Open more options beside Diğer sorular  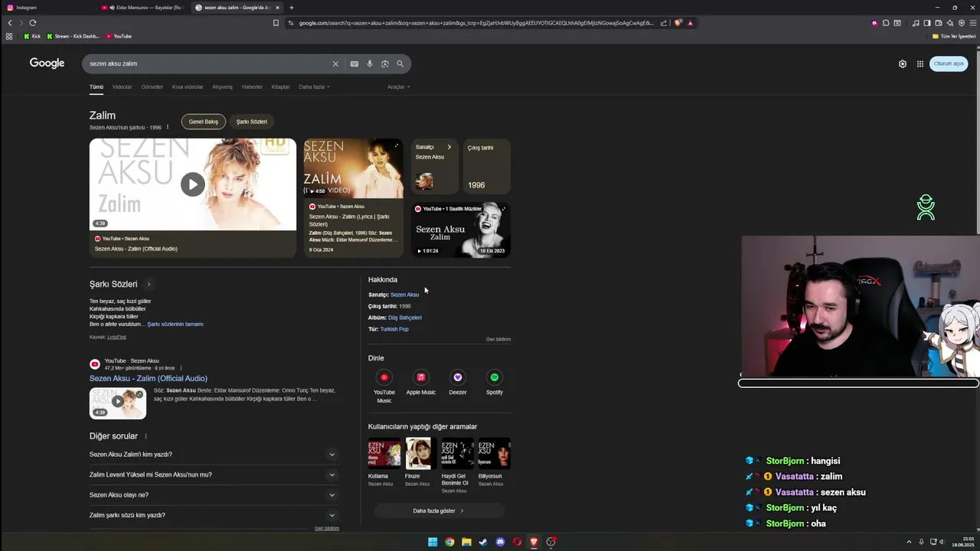coord(145,436)
